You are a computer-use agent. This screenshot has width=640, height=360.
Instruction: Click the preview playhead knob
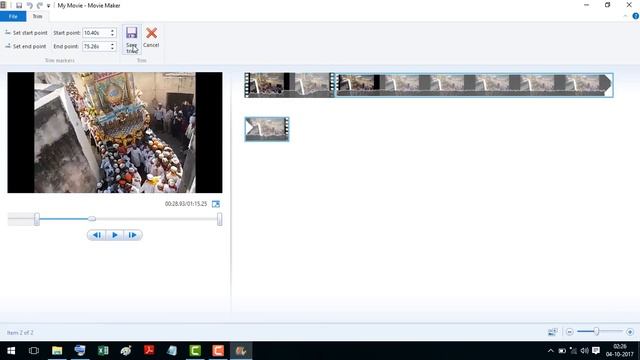point(92,219)
